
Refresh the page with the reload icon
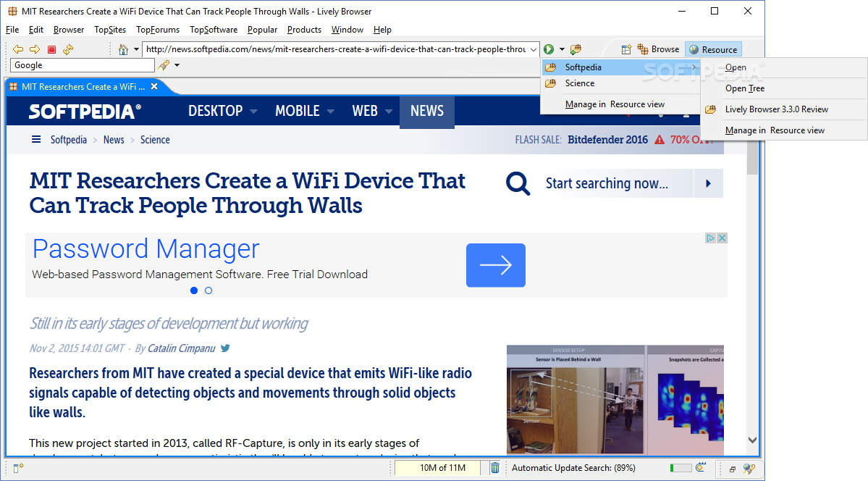point(68,49)
